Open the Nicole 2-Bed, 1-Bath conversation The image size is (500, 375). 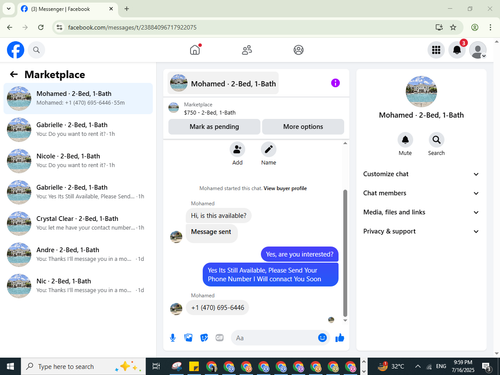(78, 161)
